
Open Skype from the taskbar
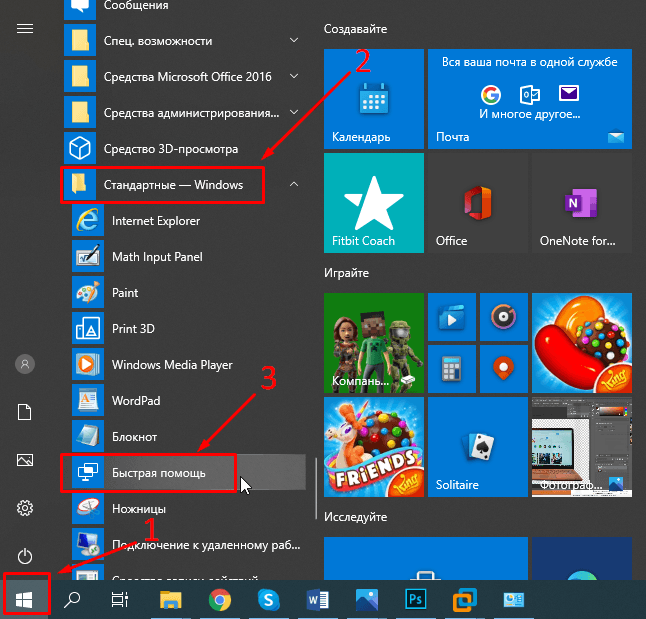click(x=268, y=599)
